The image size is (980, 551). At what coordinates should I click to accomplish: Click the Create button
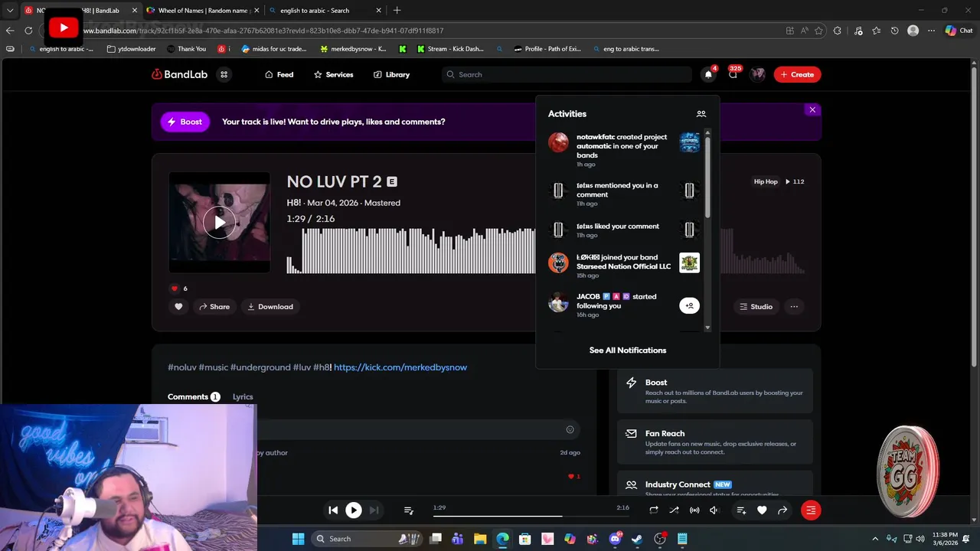point(797,74)
